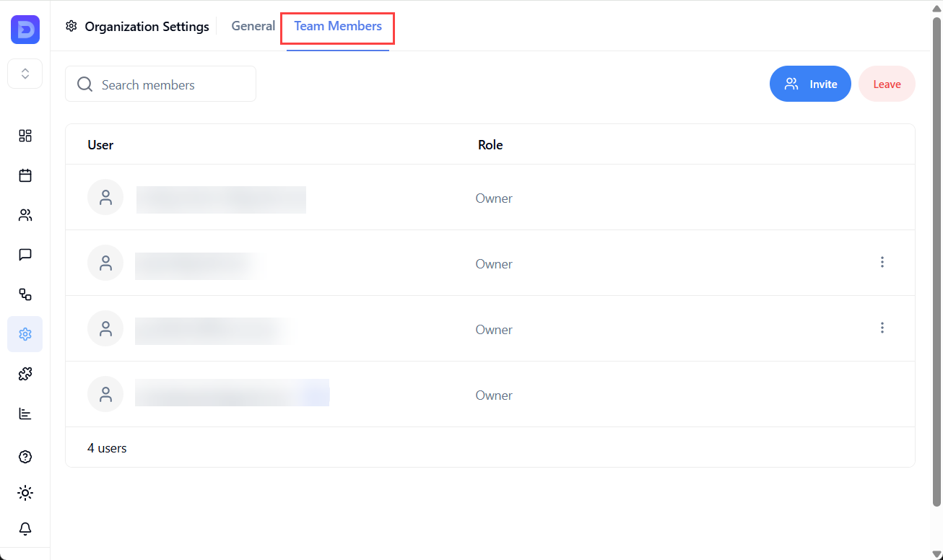Open the dashboard grid icon
Viewport: 943px width, 560px height.
(25, 136)
